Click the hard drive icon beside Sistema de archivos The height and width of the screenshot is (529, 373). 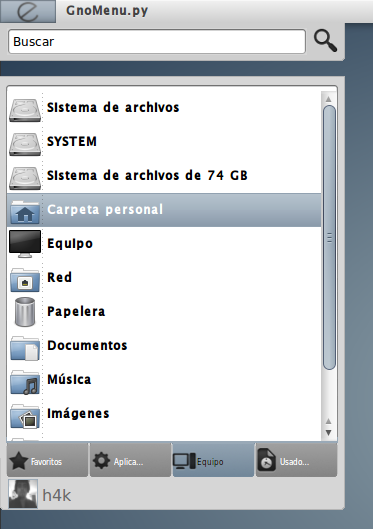click(x=25, y=110)
